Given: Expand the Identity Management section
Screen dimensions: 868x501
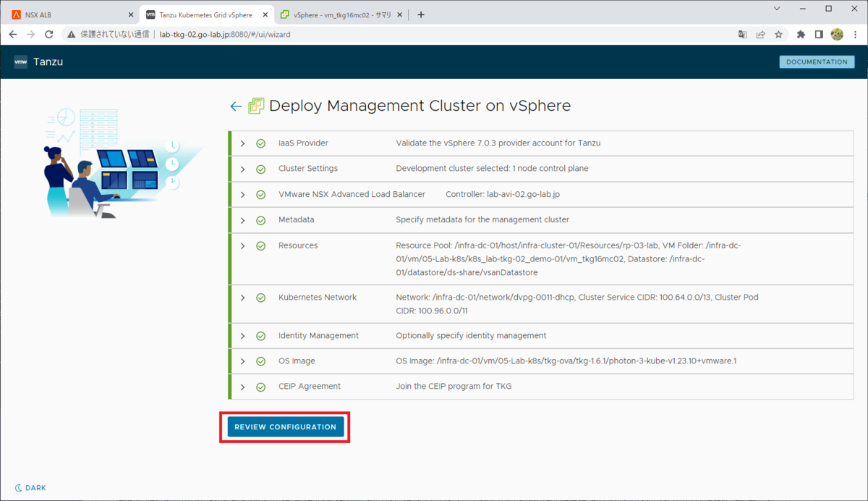Looking at the screenshot, I should tap(243, 336).
